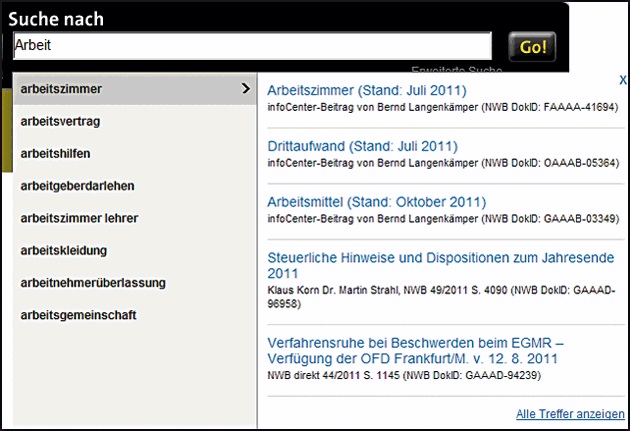Select the arbeitszimmer lehrer suggestion
The height and width of the screenshot is (431, 630).
coord(79,218)
